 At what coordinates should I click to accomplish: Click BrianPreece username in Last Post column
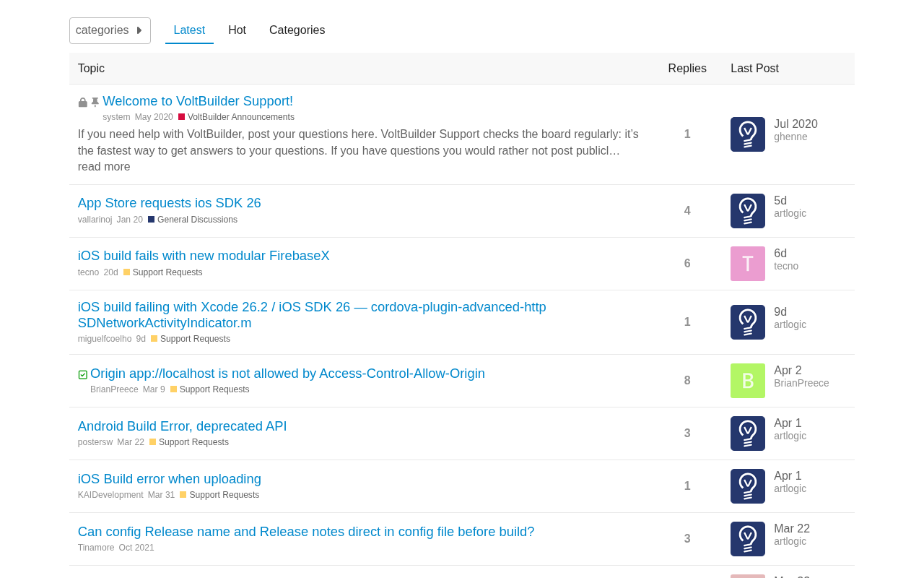point(801,383)
